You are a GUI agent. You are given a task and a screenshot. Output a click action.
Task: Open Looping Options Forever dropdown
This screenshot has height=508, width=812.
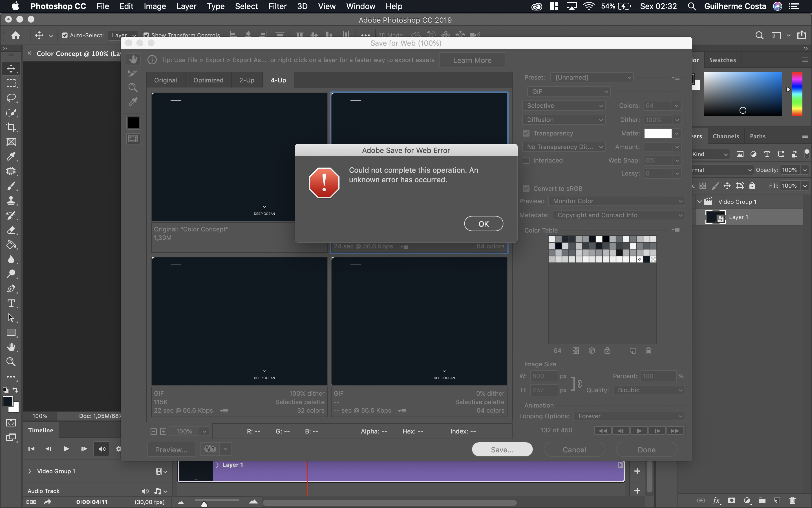(629, 416)
